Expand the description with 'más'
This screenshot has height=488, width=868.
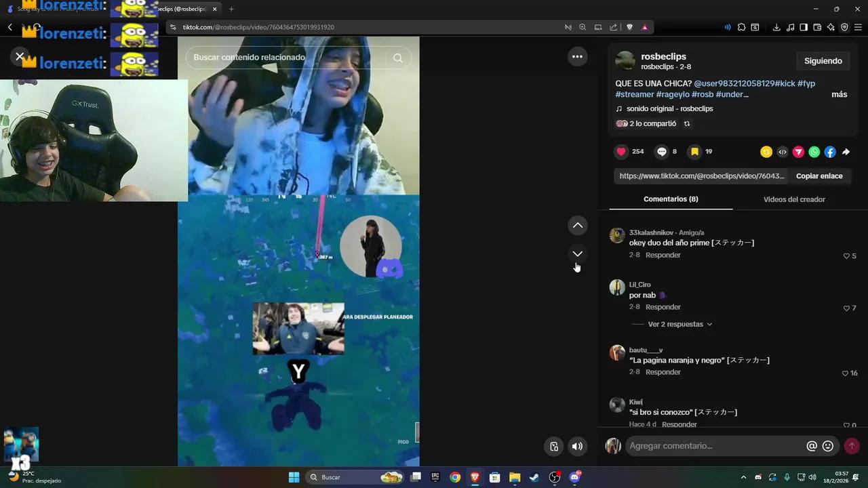pyautogui.click(x=839, y=94)
